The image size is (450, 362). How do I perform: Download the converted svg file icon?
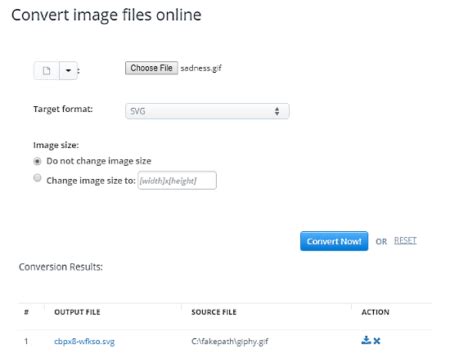click(x=366, y=340)
